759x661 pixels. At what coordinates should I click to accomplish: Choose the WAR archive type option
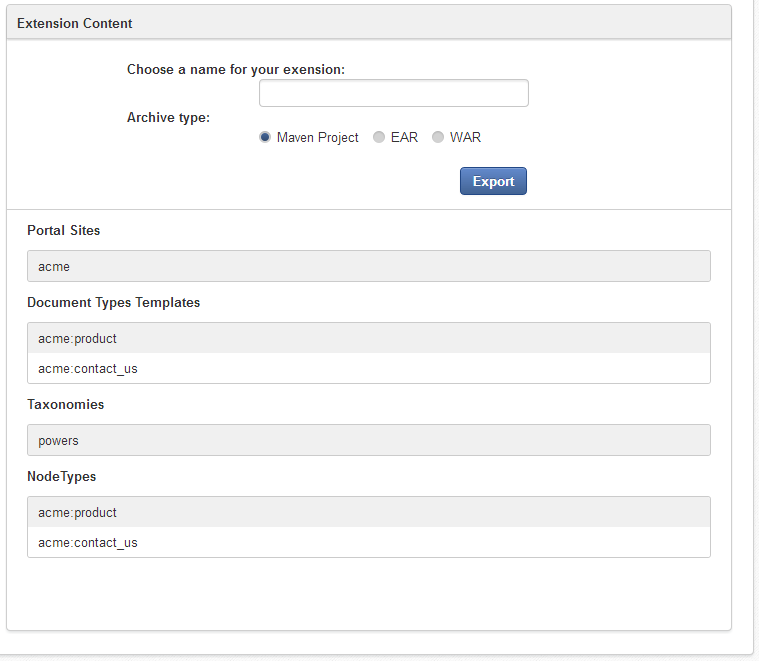click(438, 137)
